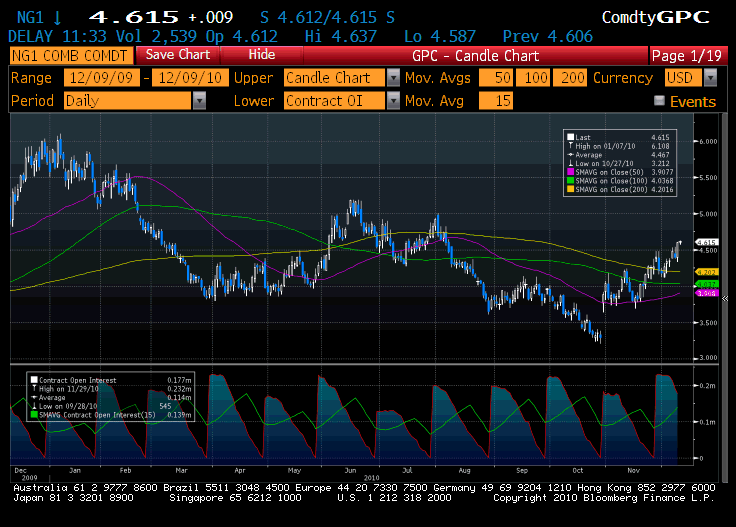
Task: Click the Hide button
Action: coord(262,55)
